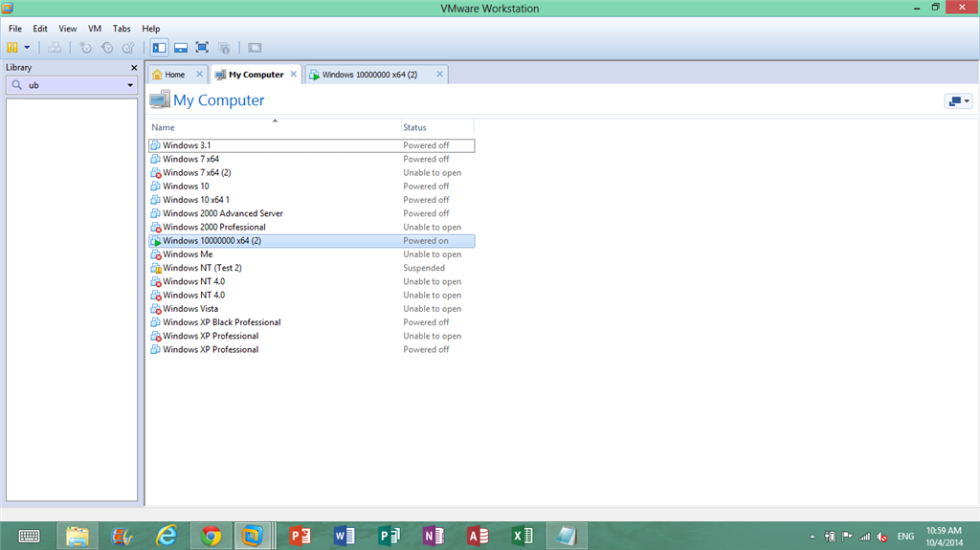The image size is (980, 550).
Task: Click the 'Suspended' status cell
Action: coord(424,268)
